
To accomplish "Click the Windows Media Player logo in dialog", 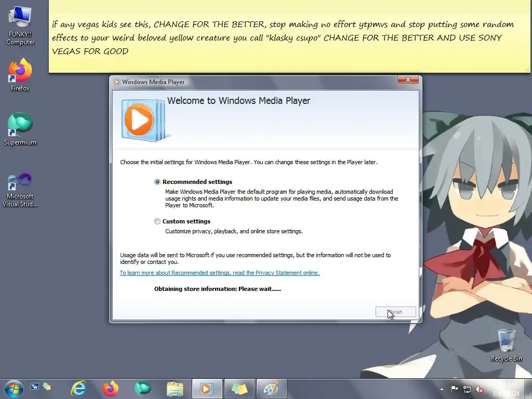I will pos(143,120).
